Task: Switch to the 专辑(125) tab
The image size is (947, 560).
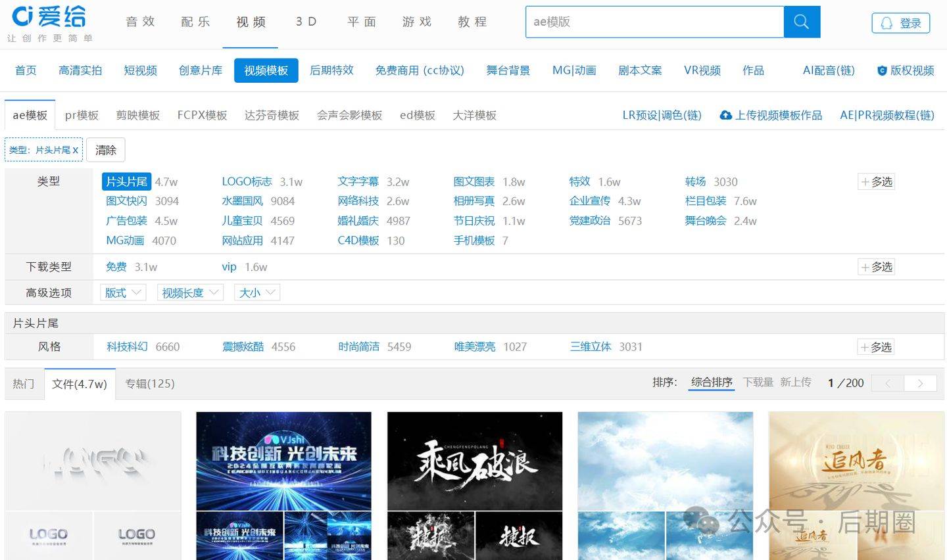Action: click(150, 383)
